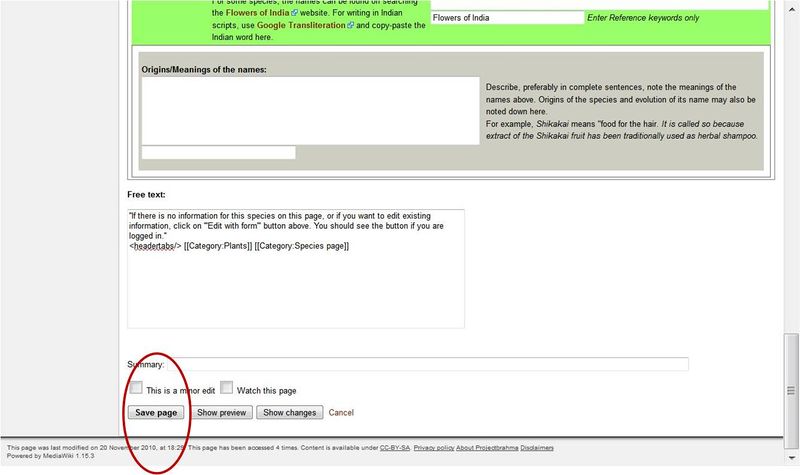Image resolution: width=800 pixels, height=475 pixels.
Task: Click the Save page button
Action: tap(156, 412)
